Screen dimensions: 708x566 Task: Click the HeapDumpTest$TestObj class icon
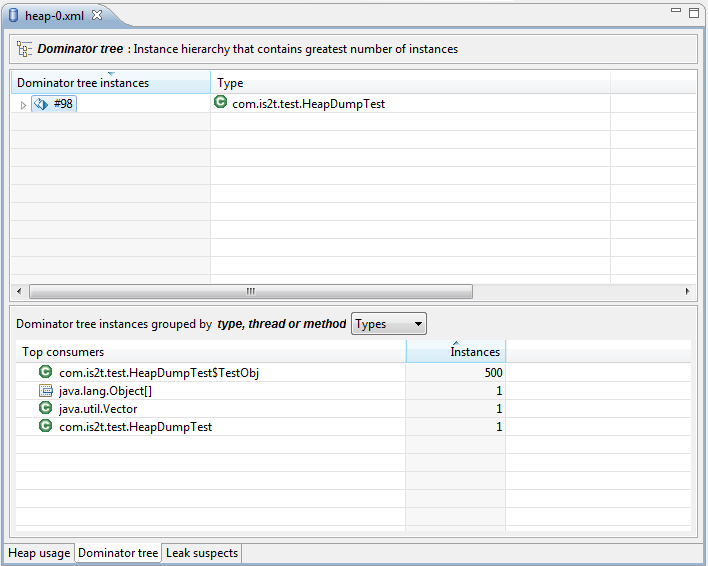(45, 373)
